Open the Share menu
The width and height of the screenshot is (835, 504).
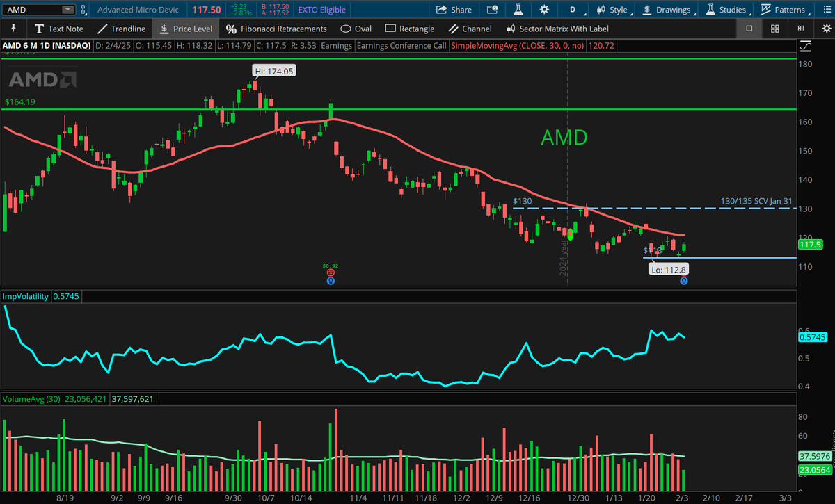(454, 10)
